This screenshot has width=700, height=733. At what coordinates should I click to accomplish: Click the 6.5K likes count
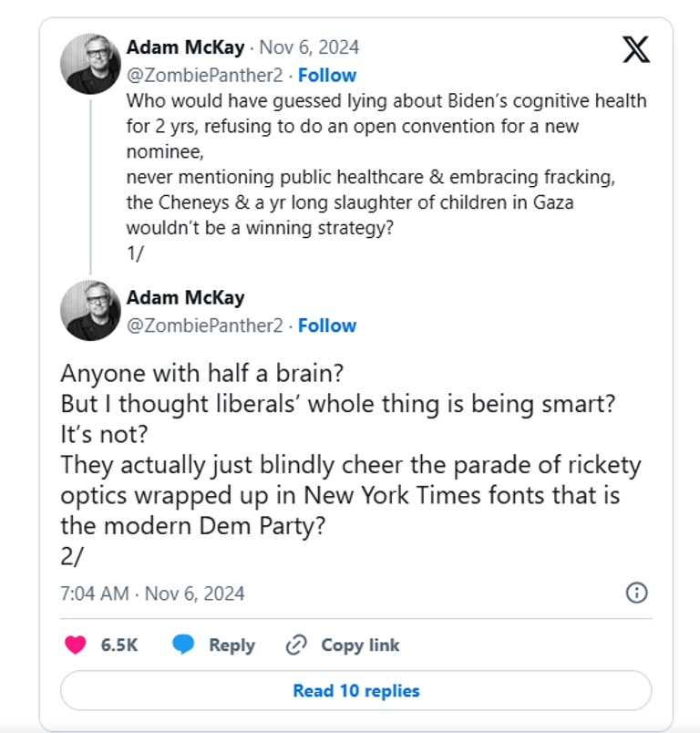click(119, 645)
